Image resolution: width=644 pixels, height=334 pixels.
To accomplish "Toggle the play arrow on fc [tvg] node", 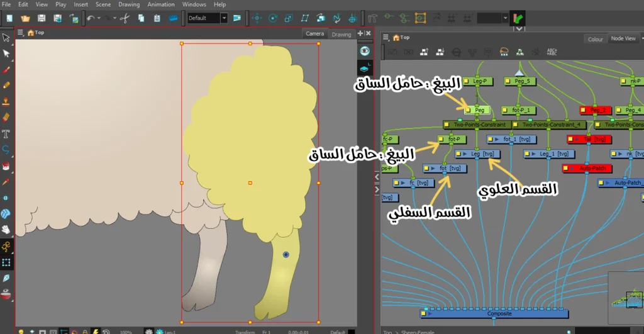I will (x=403, y=183).
